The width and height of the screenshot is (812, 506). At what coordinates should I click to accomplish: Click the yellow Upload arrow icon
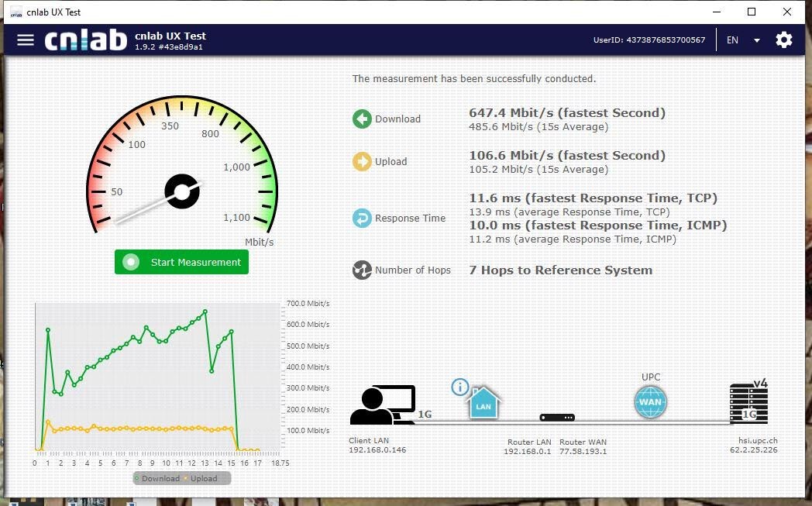pyautogui.click(x=362, y=161)
